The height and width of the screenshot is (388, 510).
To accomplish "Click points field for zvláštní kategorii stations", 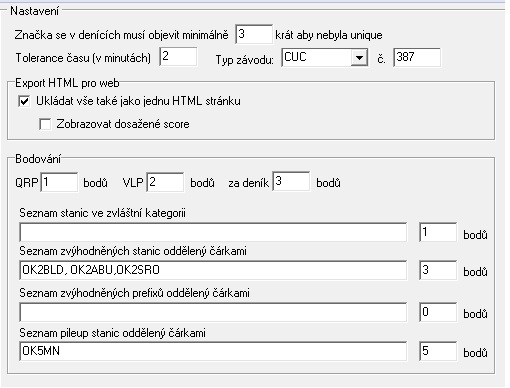I will tap(438, 232).
